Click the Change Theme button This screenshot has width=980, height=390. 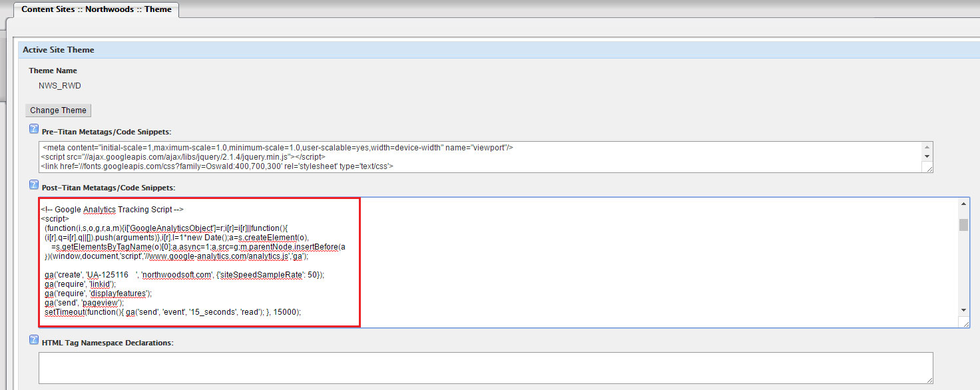coord(58,110)
